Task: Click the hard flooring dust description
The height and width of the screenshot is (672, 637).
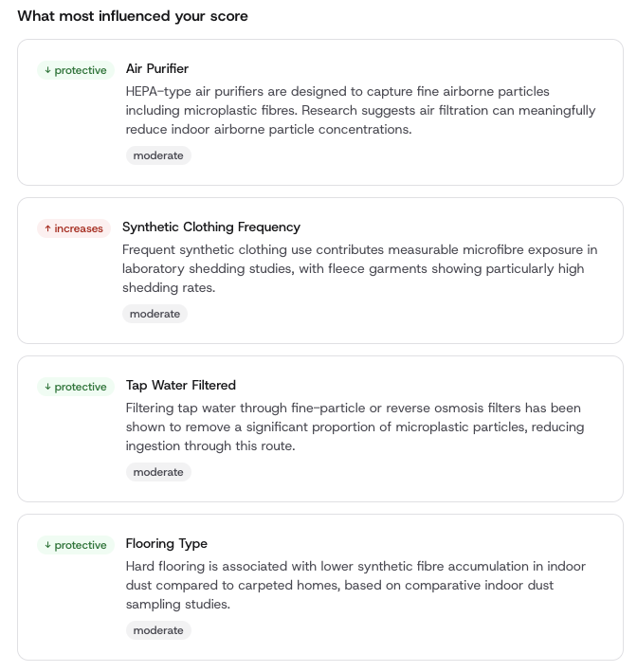Action: pos(355,585)
